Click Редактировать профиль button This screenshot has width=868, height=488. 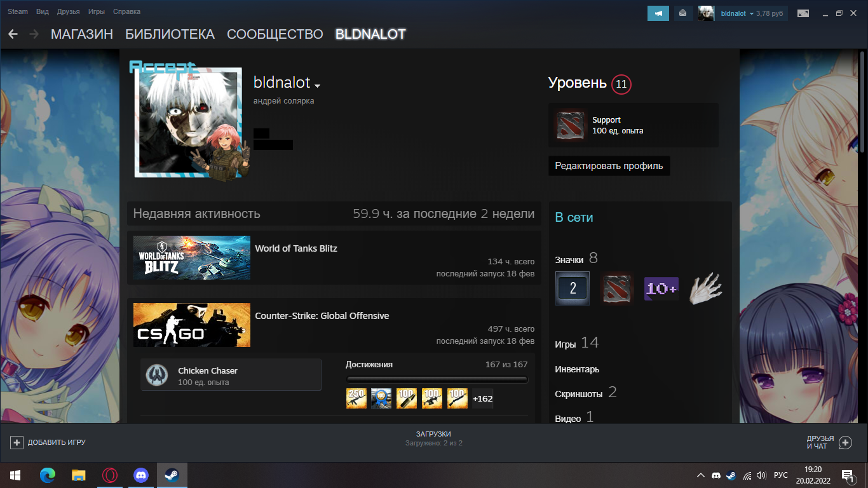click(609, 166)
